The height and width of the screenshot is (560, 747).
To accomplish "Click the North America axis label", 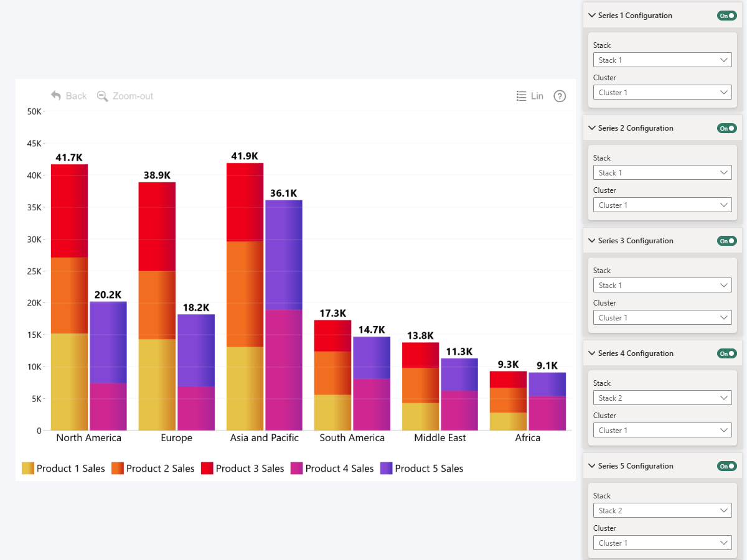I will [x=88, y=438].
